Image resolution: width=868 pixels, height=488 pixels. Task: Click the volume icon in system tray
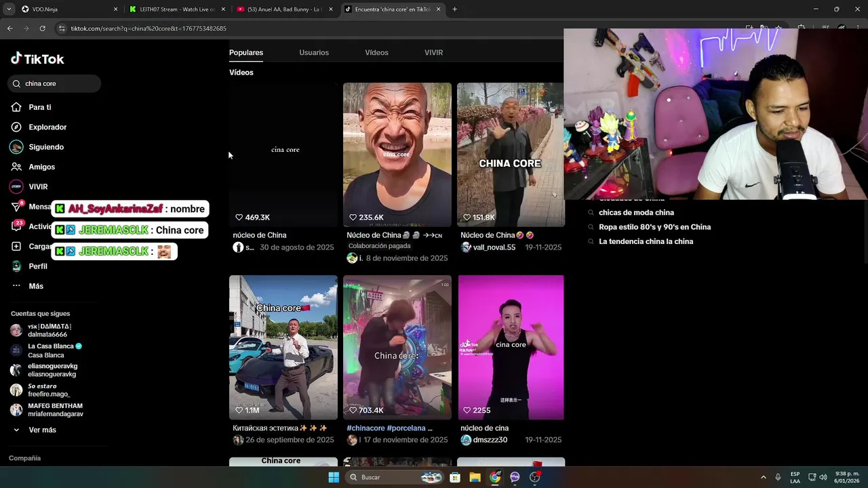[x=823, y=477]
